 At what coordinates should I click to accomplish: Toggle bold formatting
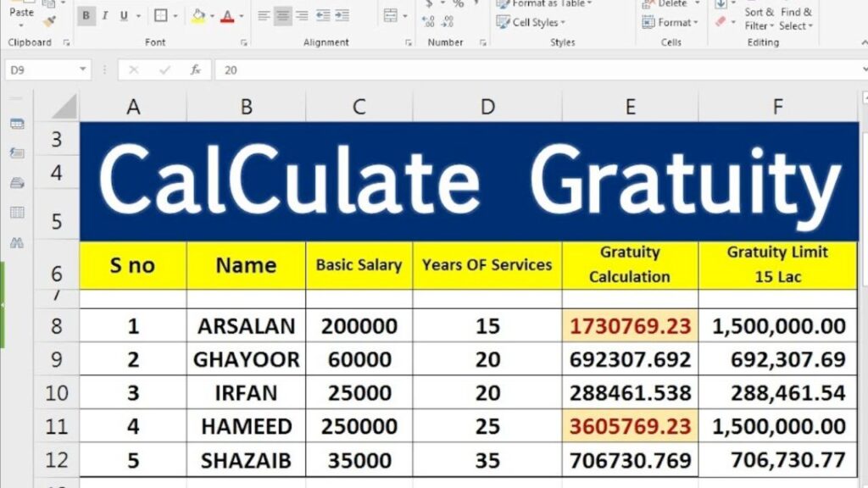pyautogui.click(x=85, y=14)
